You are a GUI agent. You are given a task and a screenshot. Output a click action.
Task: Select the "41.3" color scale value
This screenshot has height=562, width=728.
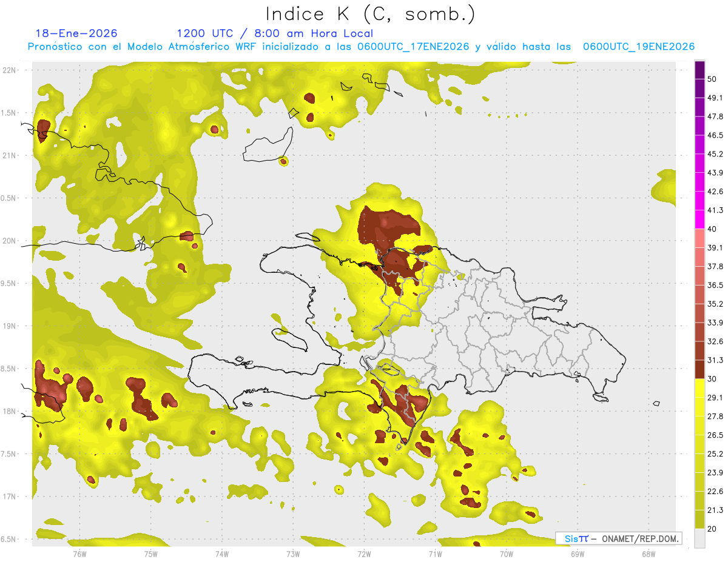715,210
